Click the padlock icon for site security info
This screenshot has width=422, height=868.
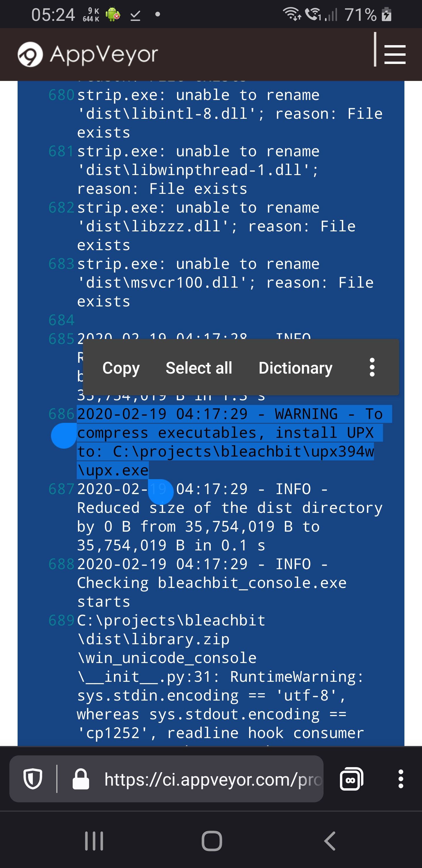tap(82, 779)
